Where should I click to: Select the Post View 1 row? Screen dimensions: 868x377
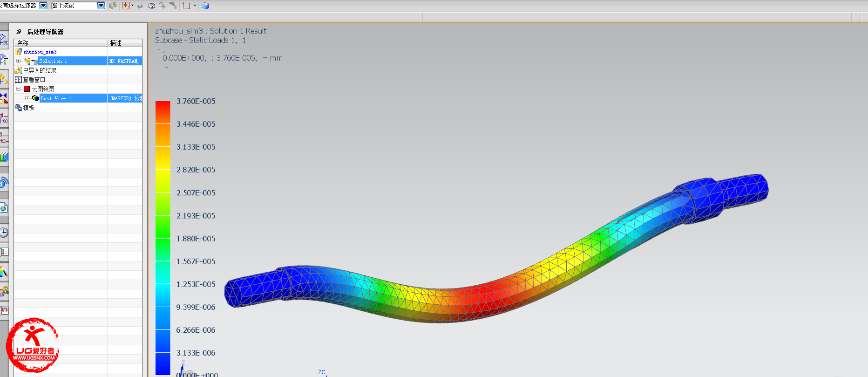[x=78, y=98]
